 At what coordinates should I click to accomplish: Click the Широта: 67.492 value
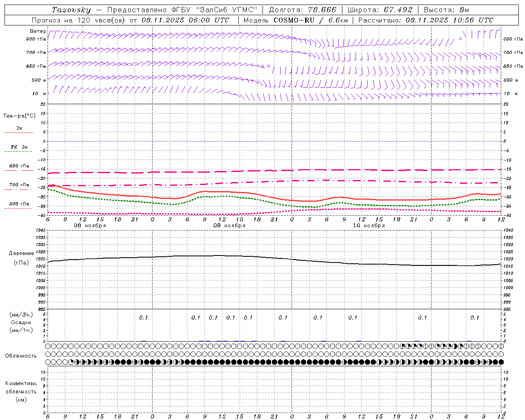point(380,10)
